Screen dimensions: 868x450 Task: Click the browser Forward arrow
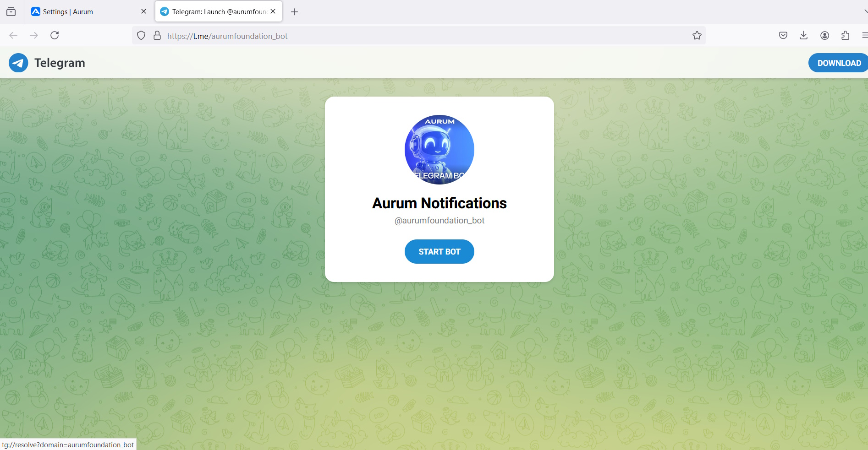pos(34,35)
